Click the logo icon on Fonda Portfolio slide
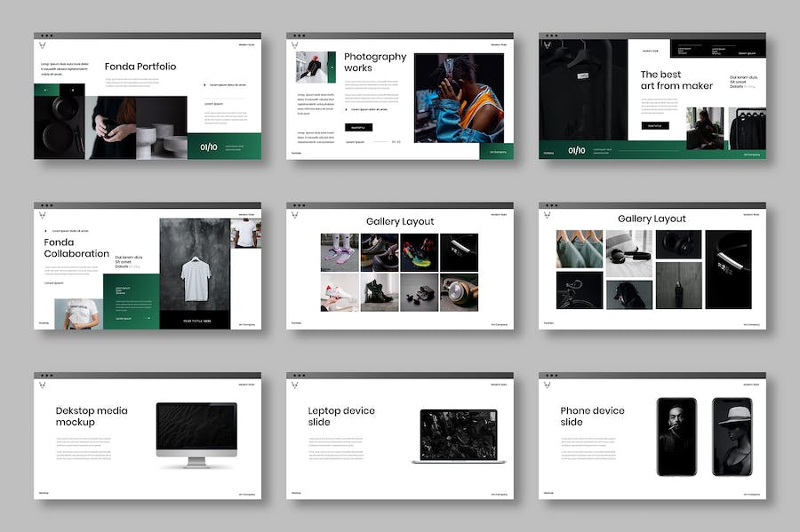The height and width of the screenshot is (532, 800). point(43,45)
